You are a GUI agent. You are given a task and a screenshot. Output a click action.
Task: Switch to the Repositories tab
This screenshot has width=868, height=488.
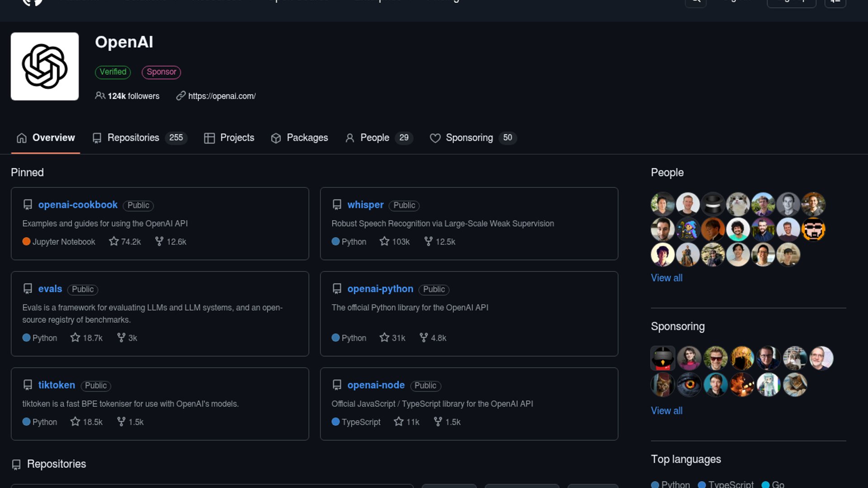[x=139, y=138]
